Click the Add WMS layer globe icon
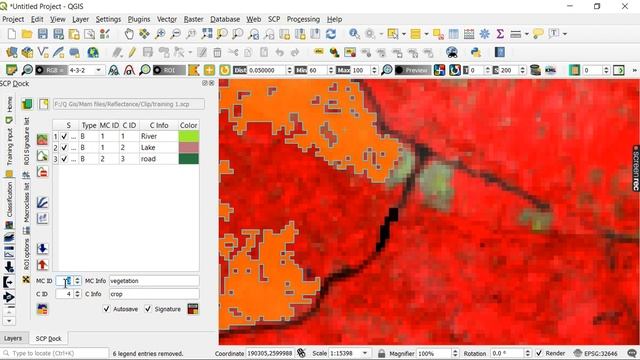 coord(93,52)
